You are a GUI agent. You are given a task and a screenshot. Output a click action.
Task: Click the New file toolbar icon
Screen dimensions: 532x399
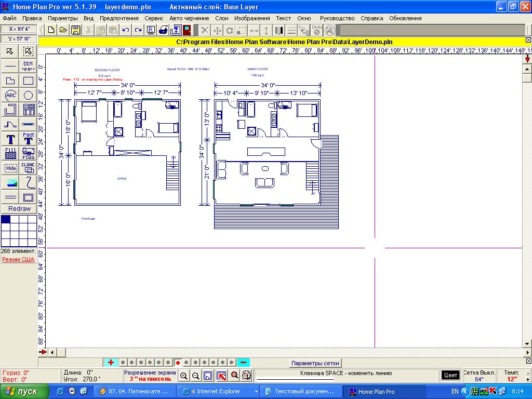[51, 30]
